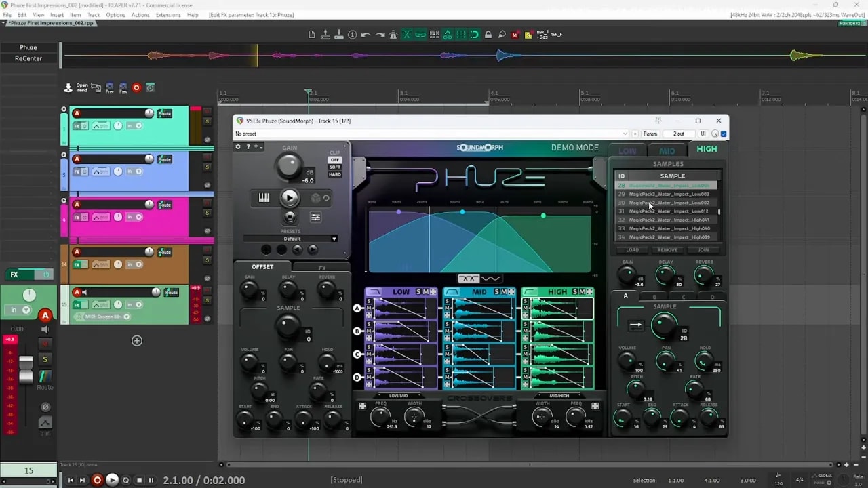Open the No preset dropdown in FX window
The height and width of the screenshot is (488, 868).
pos(431,134)
